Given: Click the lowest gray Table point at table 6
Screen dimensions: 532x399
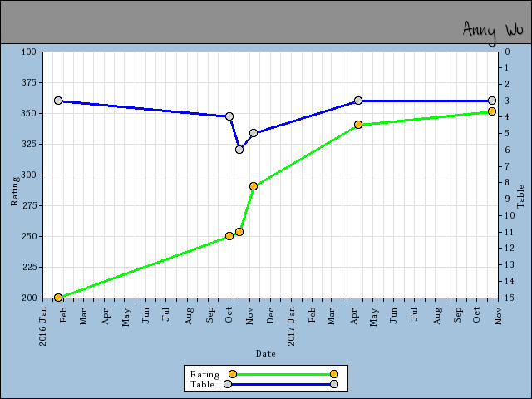Looking at the screenshot, I should click(x=239, y=150).
